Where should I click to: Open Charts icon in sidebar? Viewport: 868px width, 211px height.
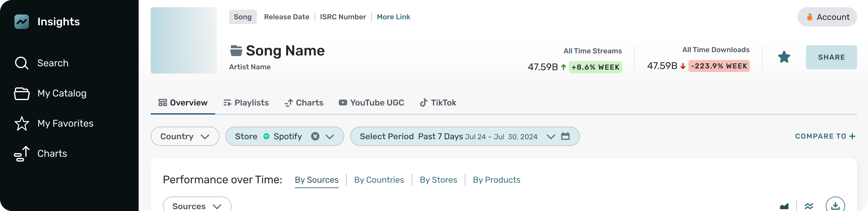[x=22, y=154]
